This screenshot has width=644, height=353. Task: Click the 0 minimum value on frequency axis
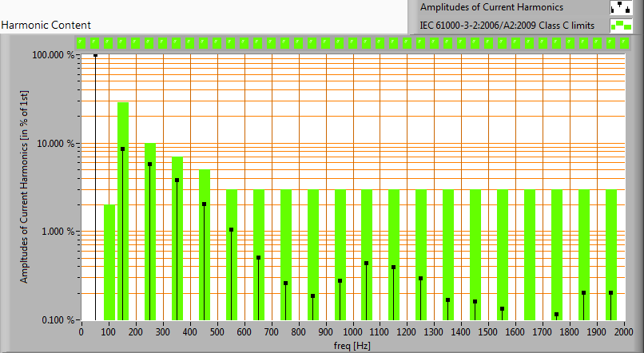[x=81, y=331]
